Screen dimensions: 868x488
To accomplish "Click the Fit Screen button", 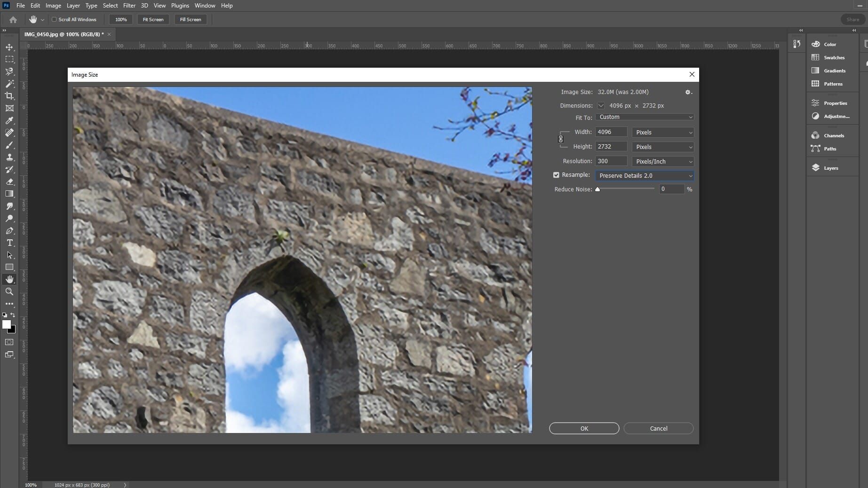I will [153, 19].
